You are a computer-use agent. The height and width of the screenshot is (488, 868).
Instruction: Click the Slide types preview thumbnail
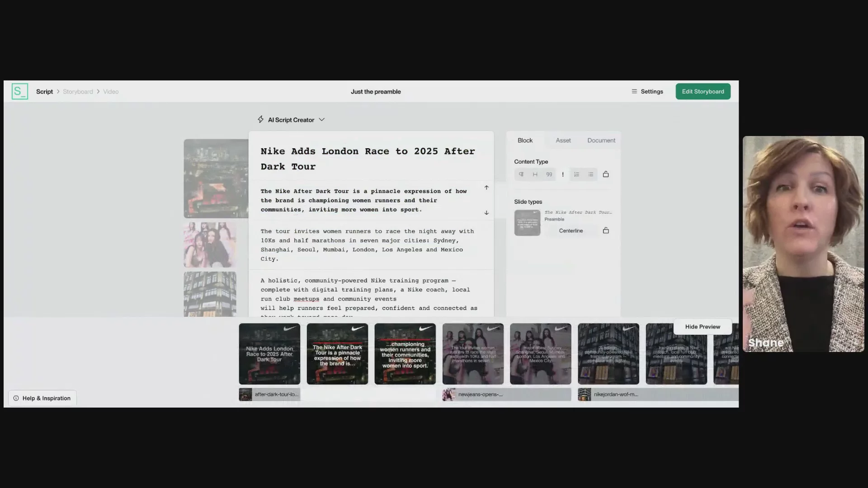tap(527, 223)
